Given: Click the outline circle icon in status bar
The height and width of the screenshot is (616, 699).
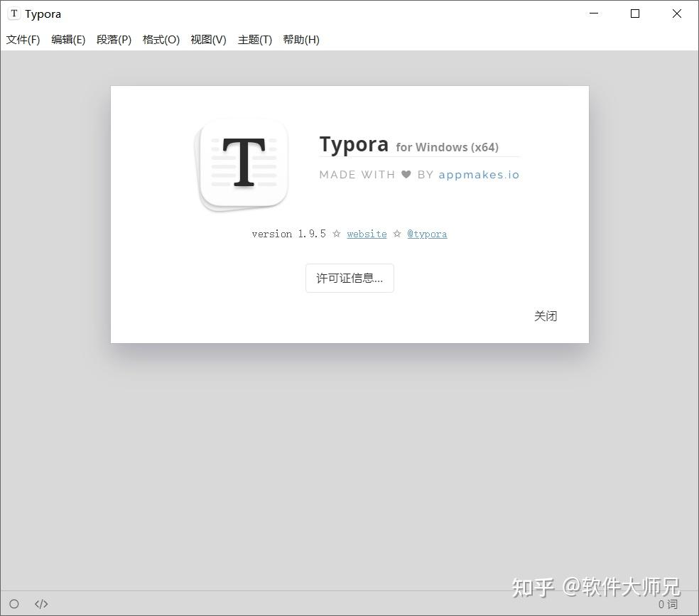Looking at the screenshot, I should pos(14,603).
